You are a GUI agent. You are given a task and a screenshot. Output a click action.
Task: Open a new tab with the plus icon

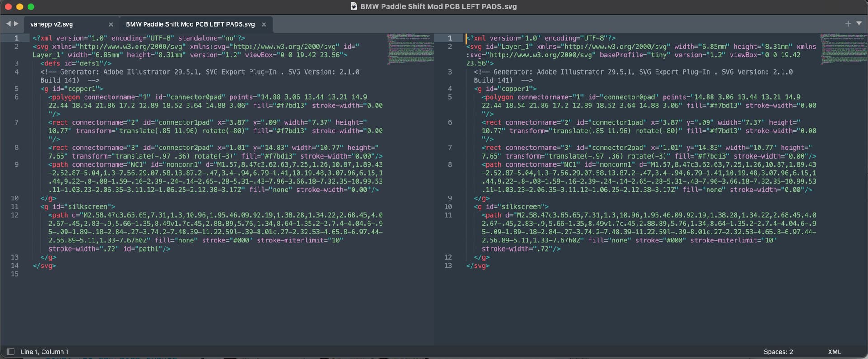tap(848, 23)
